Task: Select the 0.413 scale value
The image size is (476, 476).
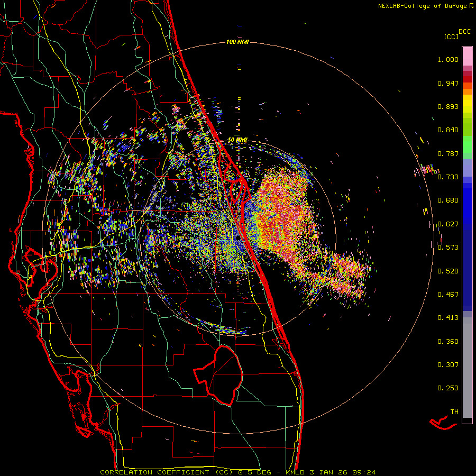Action: point(448,318)
